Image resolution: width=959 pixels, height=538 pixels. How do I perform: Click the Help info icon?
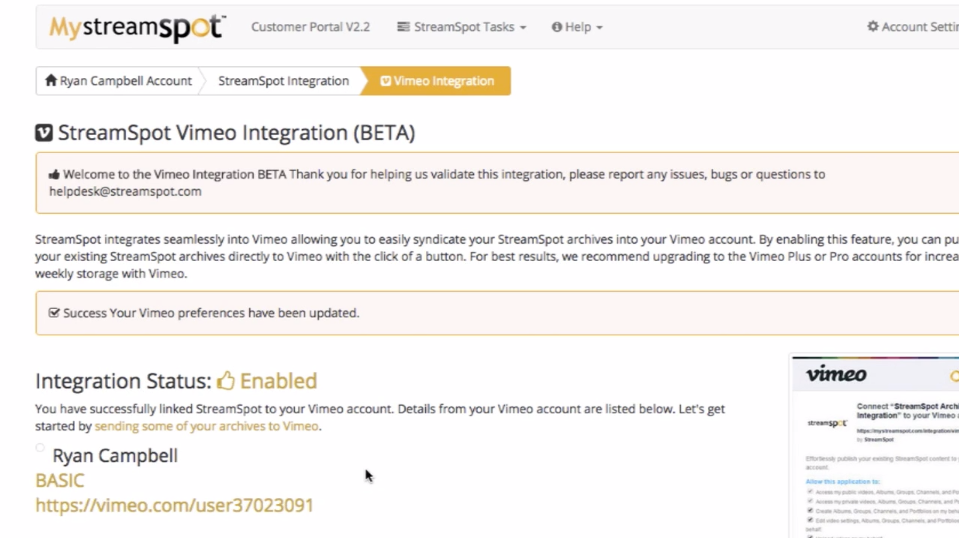pos(557,27)
